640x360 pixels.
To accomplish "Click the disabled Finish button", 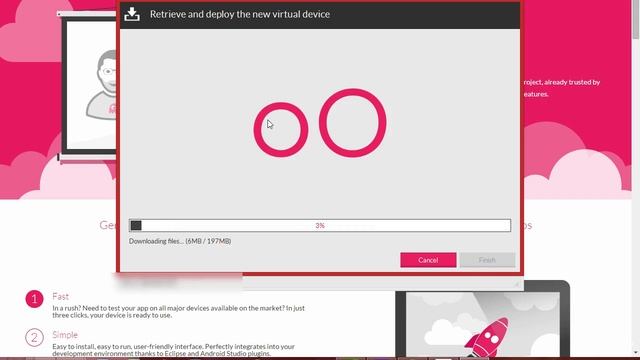I will 487,260.
